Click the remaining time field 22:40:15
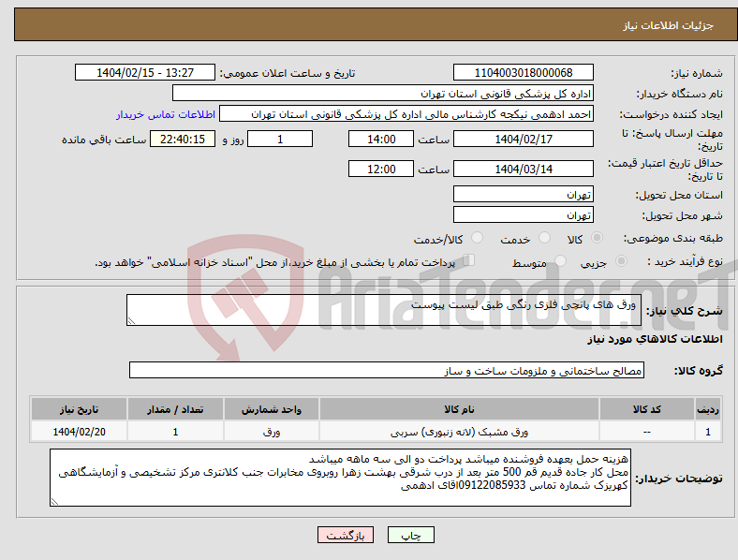Viewport: 738px width, 560px height. point(183,139)
